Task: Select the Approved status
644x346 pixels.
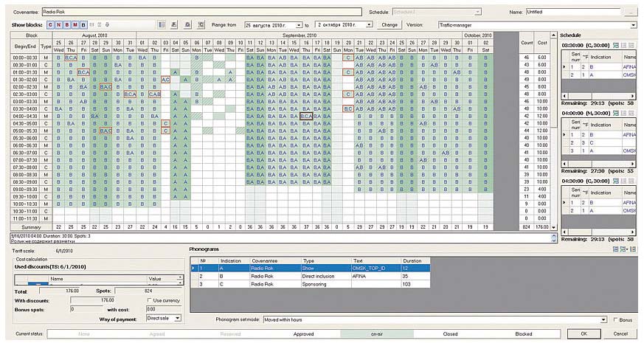Action: pyautogui.click(x=303, y=334)
